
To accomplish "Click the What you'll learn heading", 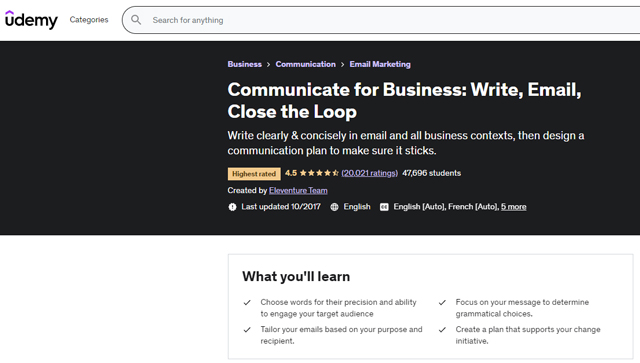I will 296,276.
